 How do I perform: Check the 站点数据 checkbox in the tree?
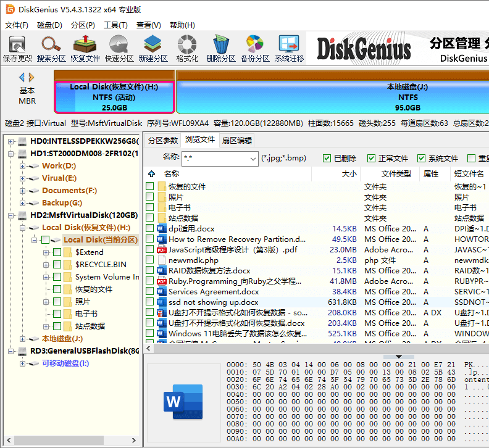[57, 326]
